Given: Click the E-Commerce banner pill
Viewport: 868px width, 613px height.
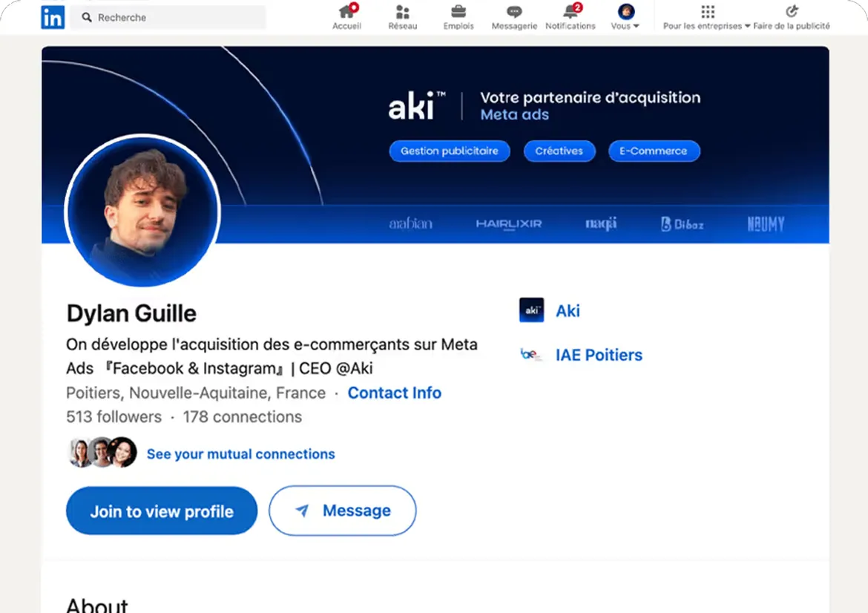Looking at the screenshot, I should [x=654, y=151].
